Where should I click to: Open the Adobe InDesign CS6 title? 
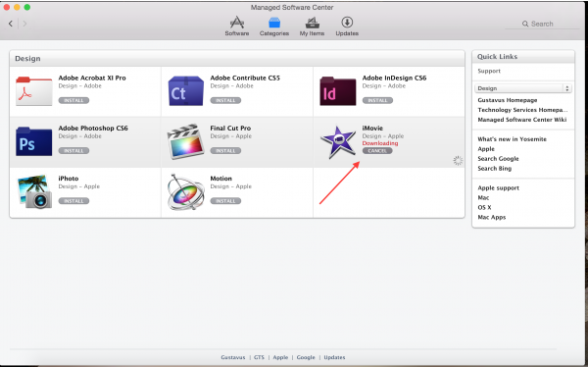click(x=394, y=78)
